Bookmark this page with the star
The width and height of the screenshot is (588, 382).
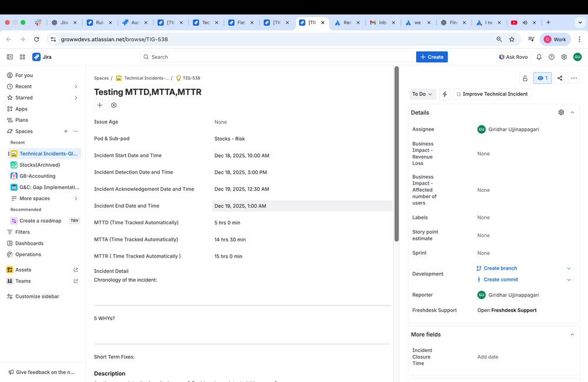[511, 39]
